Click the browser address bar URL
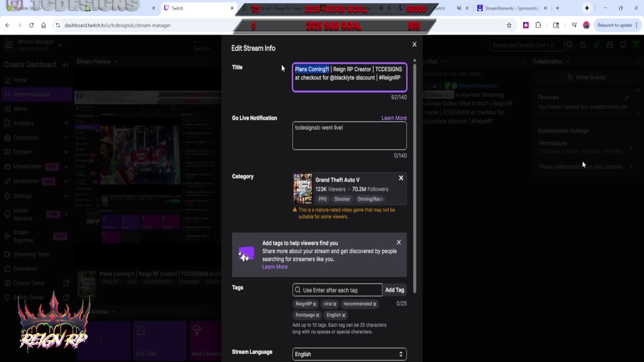The image size is (644, 362). pos(118,25)
